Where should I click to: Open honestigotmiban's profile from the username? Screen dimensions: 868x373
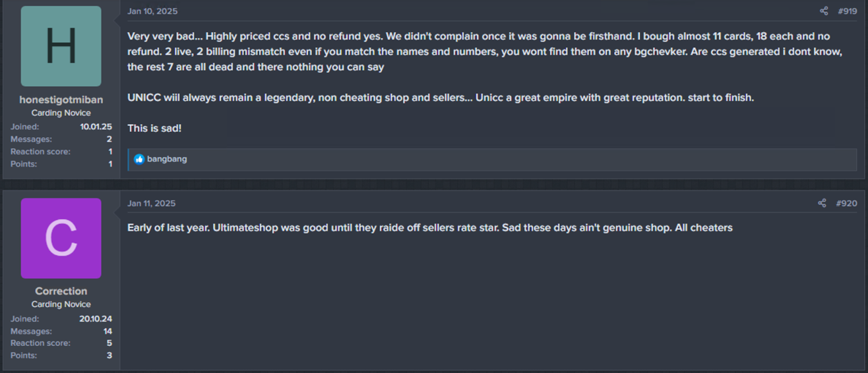61,99
